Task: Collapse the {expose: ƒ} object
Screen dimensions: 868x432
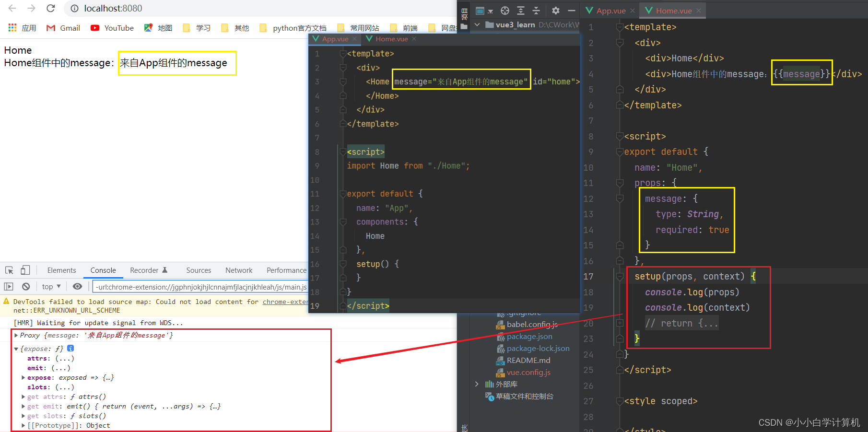Action: tap(16, 349)
